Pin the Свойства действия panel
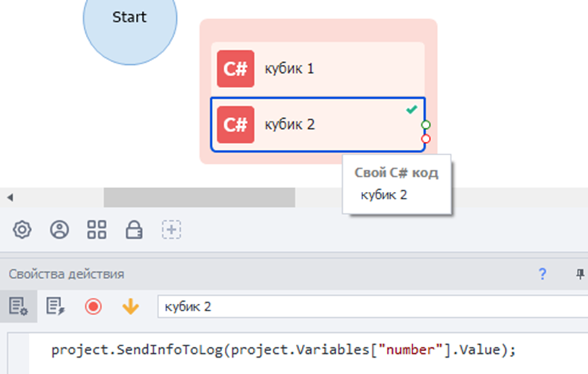 pyautogui.click(x=580, y=274)
